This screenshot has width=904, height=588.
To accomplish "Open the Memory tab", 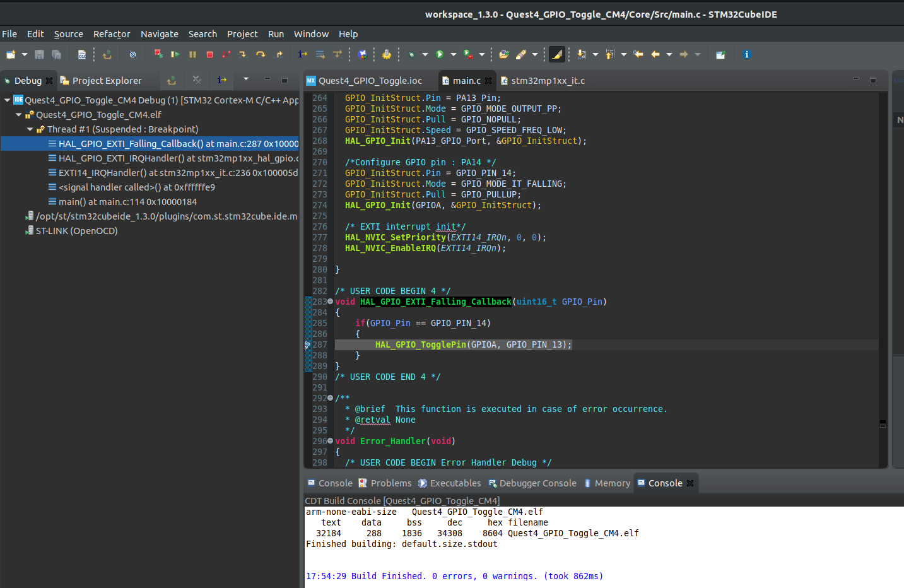I will coord(607,483).
